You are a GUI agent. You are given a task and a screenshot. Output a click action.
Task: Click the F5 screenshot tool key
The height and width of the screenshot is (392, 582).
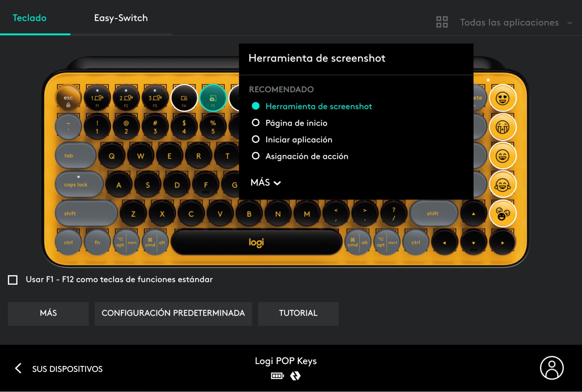coord(213,98)
